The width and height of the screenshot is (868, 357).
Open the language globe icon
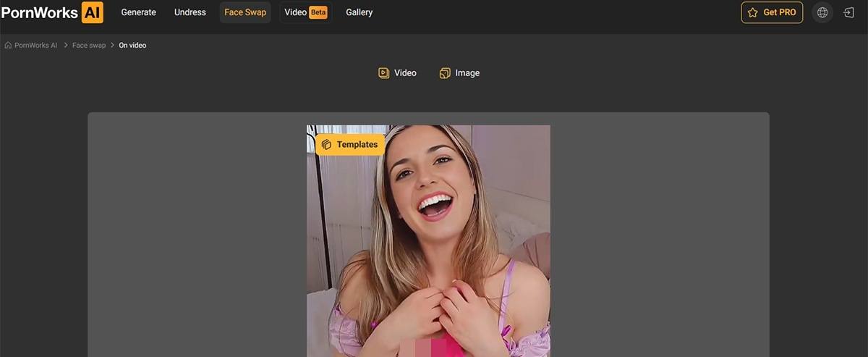(x=822, y=12)
